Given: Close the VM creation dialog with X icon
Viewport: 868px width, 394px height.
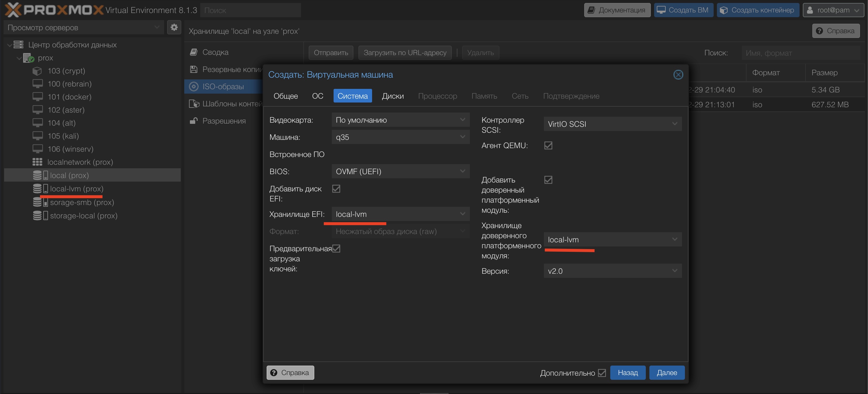Looking at the screenshot, I should click(x=678, y=75).
